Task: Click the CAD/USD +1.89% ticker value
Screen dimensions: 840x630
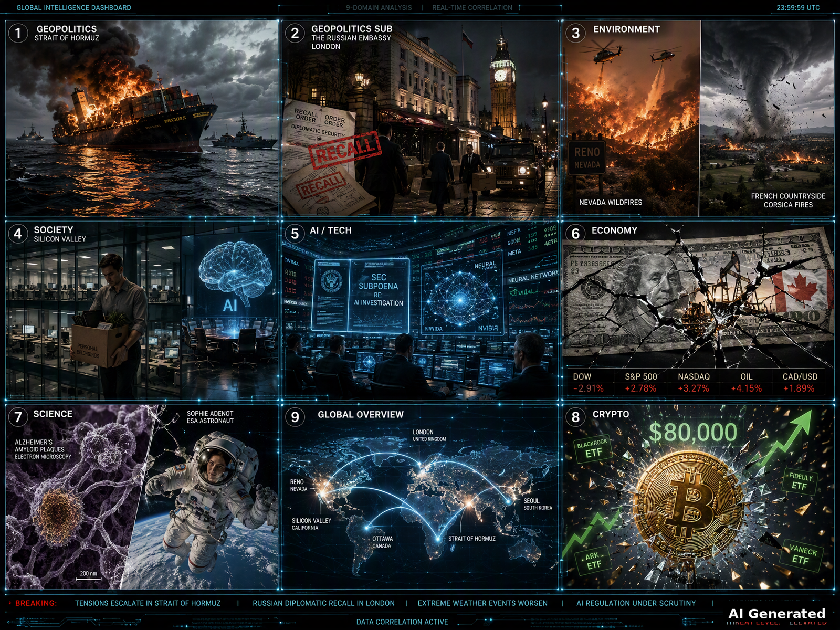Action: [799, 388]
